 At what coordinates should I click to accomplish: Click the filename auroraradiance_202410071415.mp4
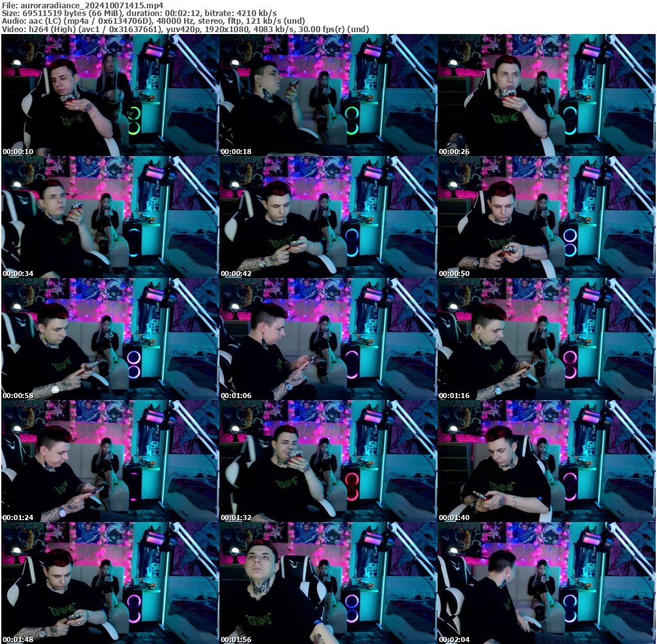[x=83, y=5]
